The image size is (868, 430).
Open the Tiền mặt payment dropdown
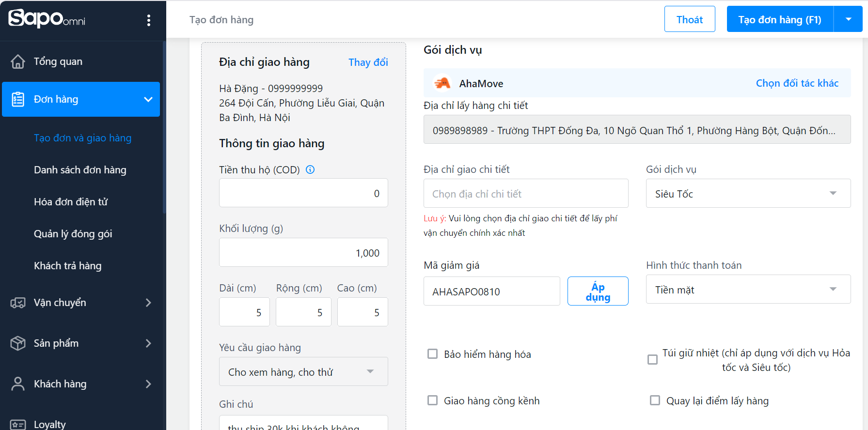(748, 289)
